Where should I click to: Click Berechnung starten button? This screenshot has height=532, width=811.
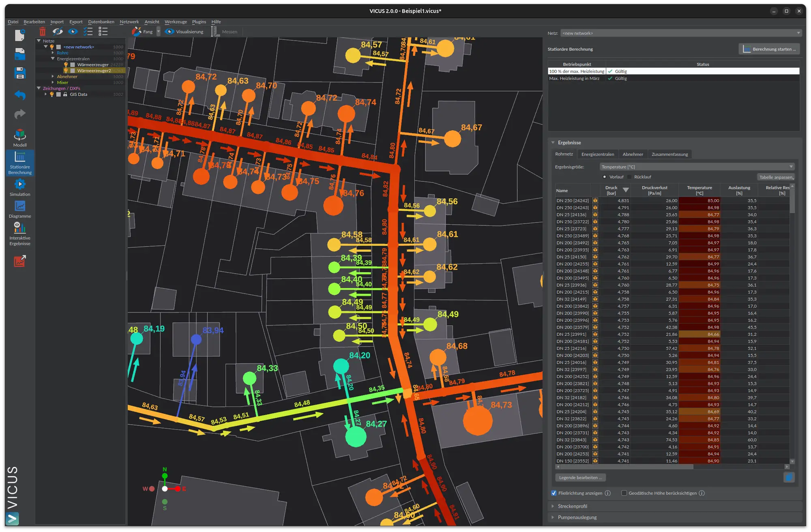pyautogui.click(x=769, y=49)
